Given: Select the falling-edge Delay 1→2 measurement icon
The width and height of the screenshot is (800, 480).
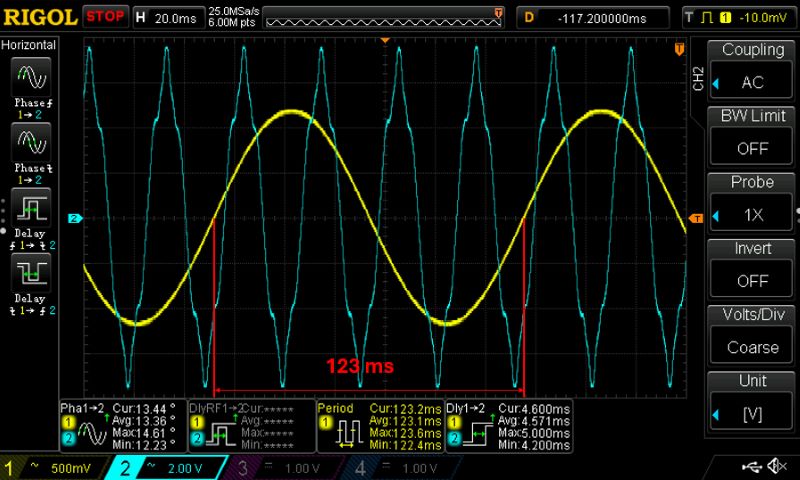Looking at the screenshot, I should coord(29,270).
